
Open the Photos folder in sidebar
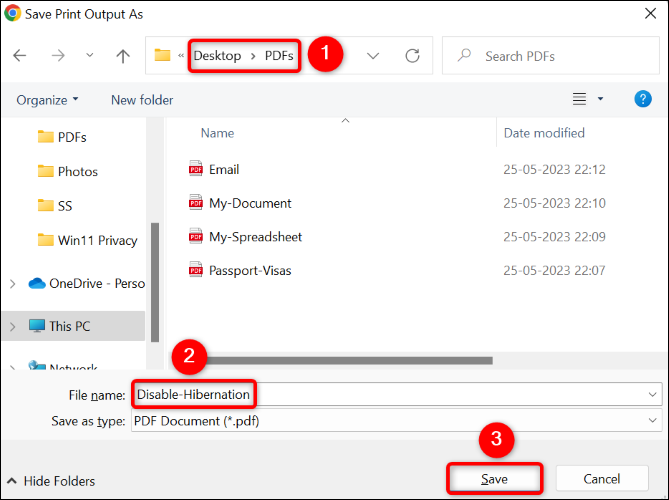(x=68, y=172)
